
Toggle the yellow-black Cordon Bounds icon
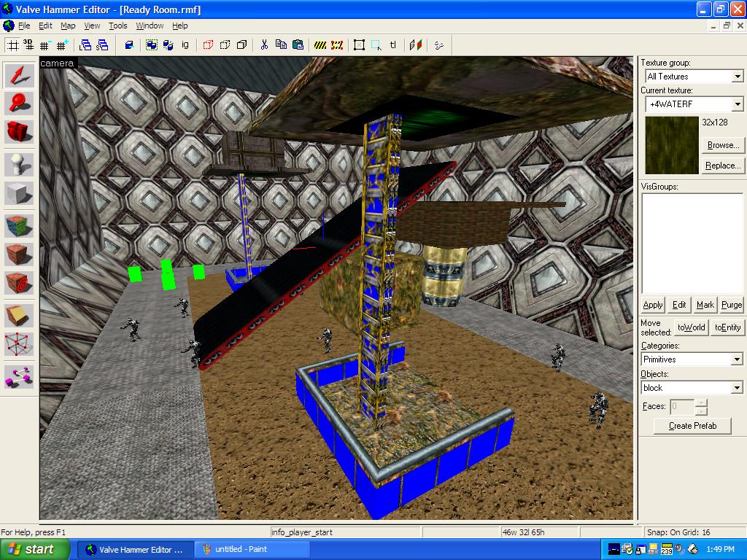(321, 45)
